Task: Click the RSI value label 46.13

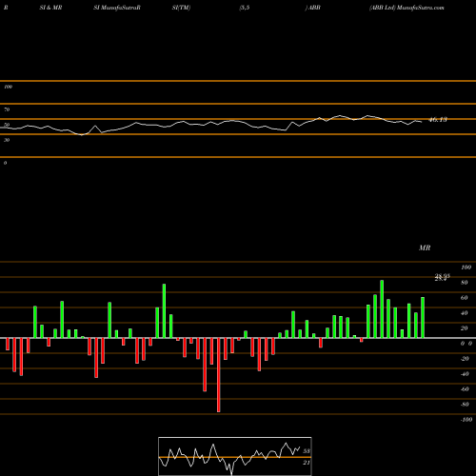Action: click(x=438, y=120)
